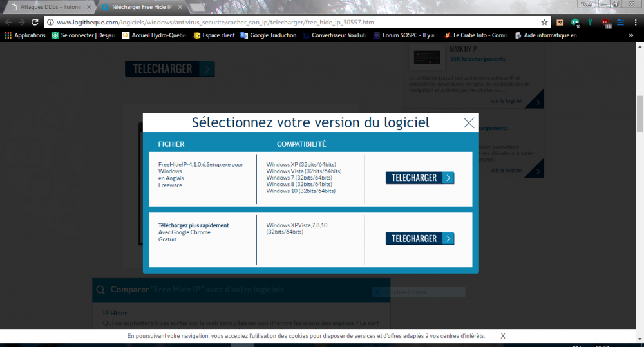Reload the current page
Image resolution: width=644 pixels, height=347 pixels.
[x=35, y=22]
